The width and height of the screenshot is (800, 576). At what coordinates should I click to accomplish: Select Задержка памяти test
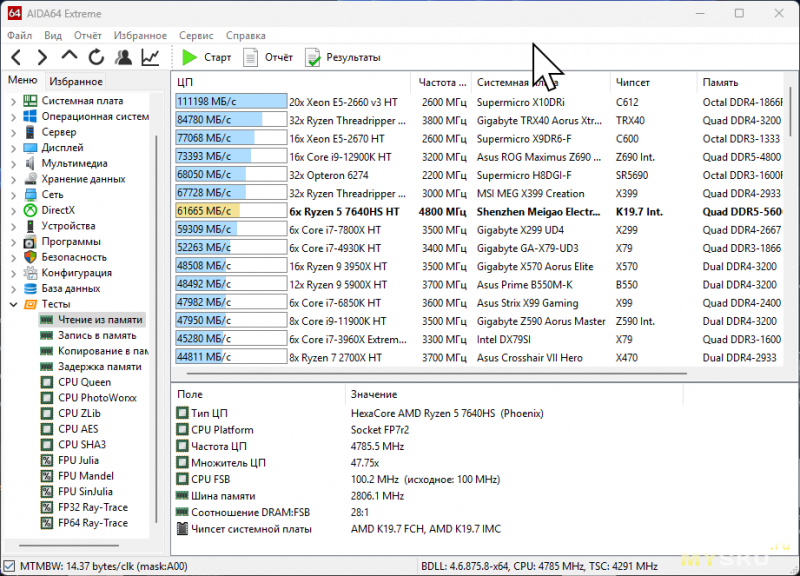tap(91, 366)
